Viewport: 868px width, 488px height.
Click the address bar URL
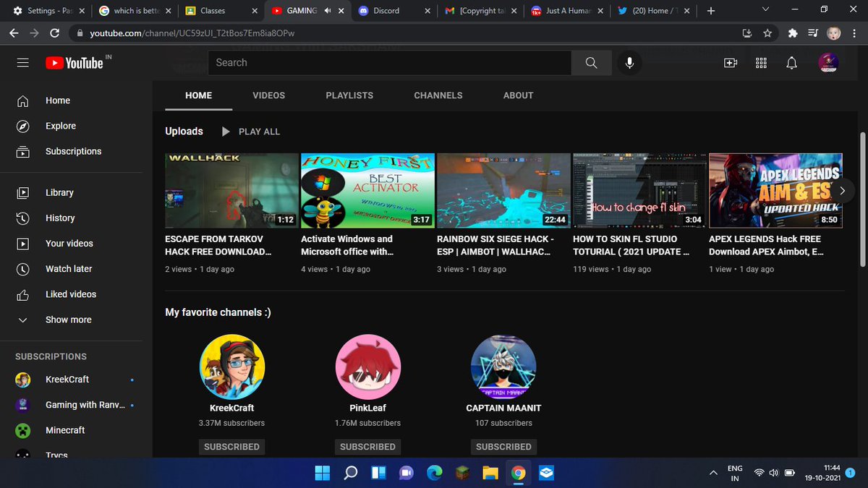coord(192,33)
